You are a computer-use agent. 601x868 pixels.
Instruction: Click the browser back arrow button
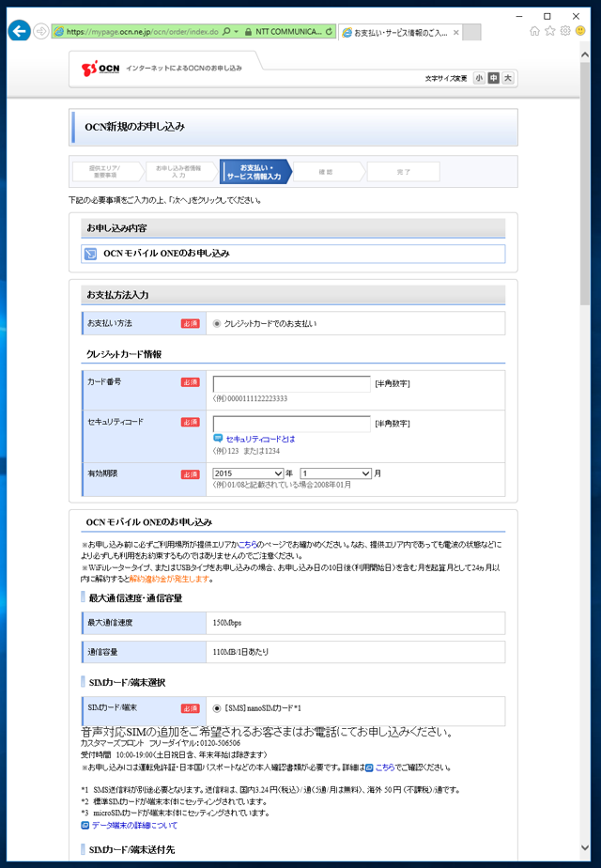point(20,30)
